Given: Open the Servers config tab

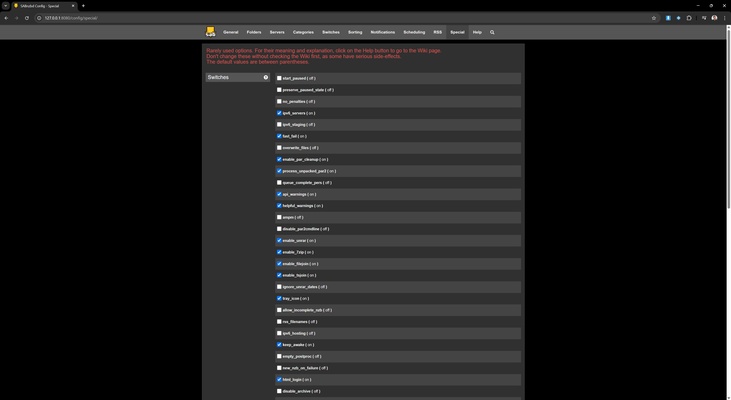Looking at the screenshot, I should coord(277,32).
